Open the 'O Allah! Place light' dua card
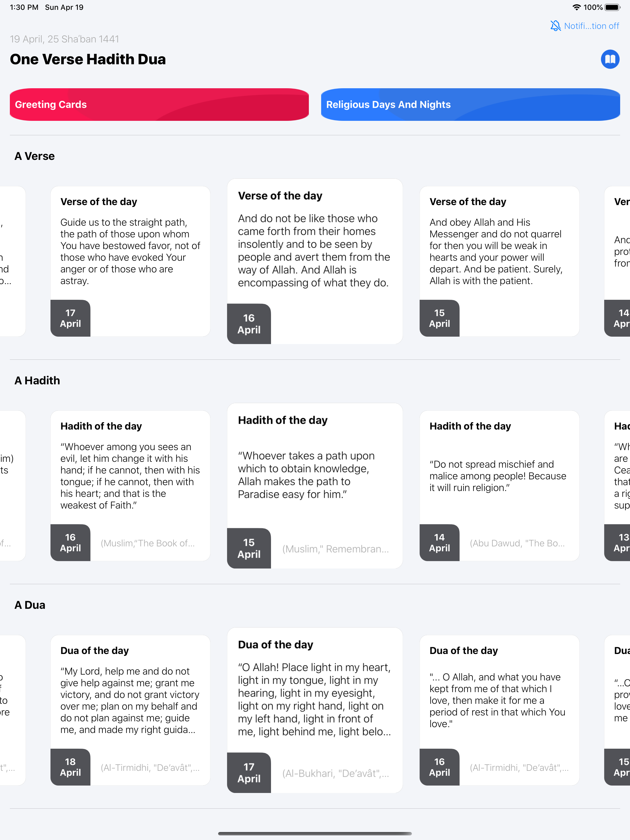 (315, 710)
